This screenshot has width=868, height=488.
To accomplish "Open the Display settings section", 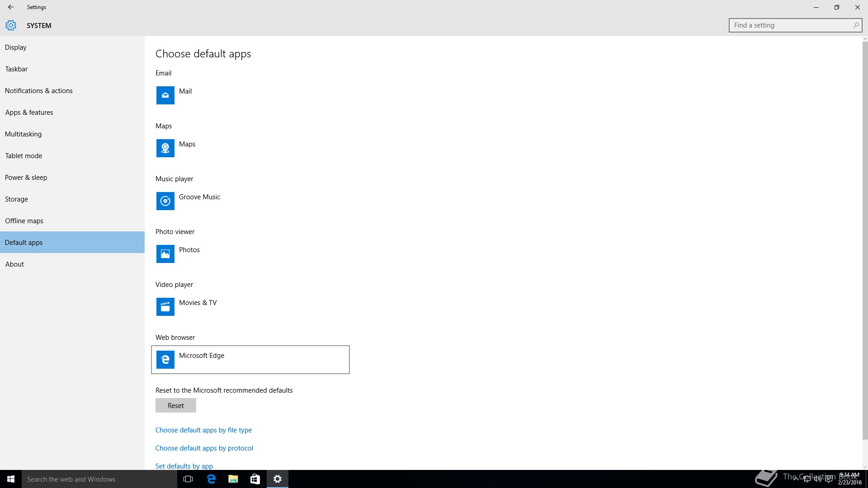I will [x=16, y=47].
